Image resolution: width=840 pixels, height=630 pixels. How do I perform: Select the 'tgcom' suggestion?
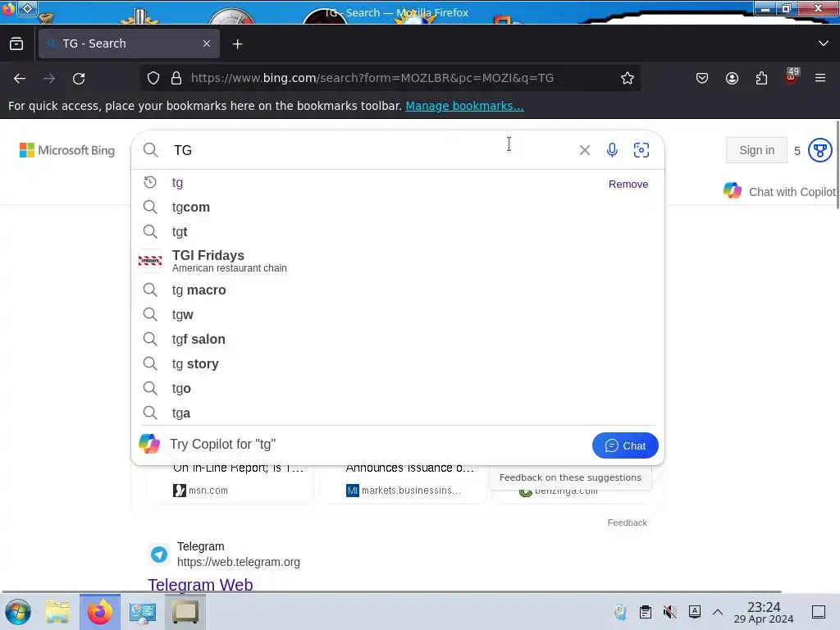click(398, 208)
